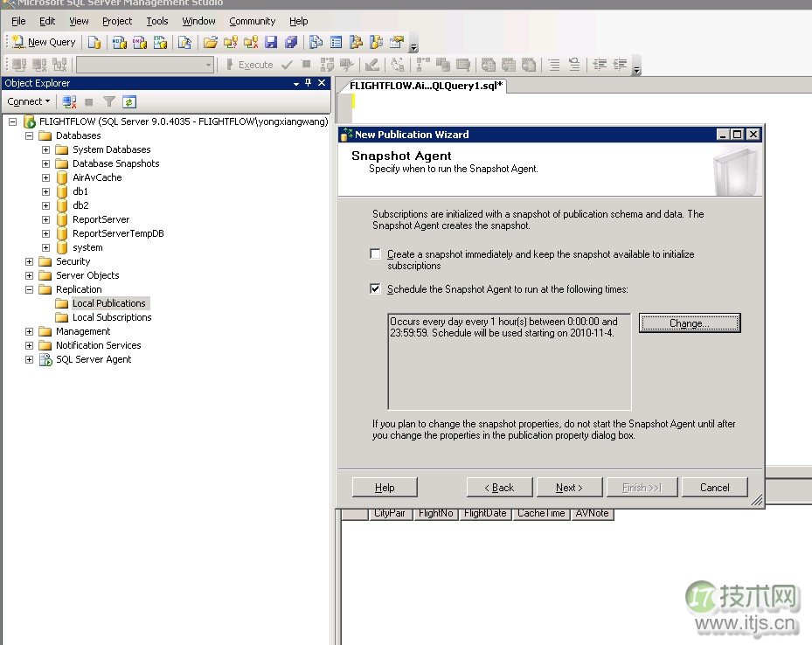This screenshot has width=812, height=645.
Task: Click the Save floppy disk icon
Action: tap(271, 42)
